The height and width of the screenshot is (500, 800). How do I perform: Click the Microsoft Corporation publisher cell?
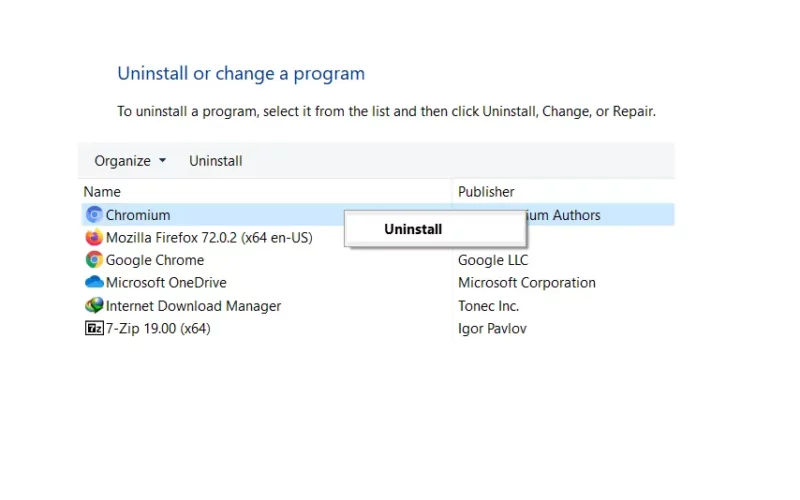pos(527,283)
